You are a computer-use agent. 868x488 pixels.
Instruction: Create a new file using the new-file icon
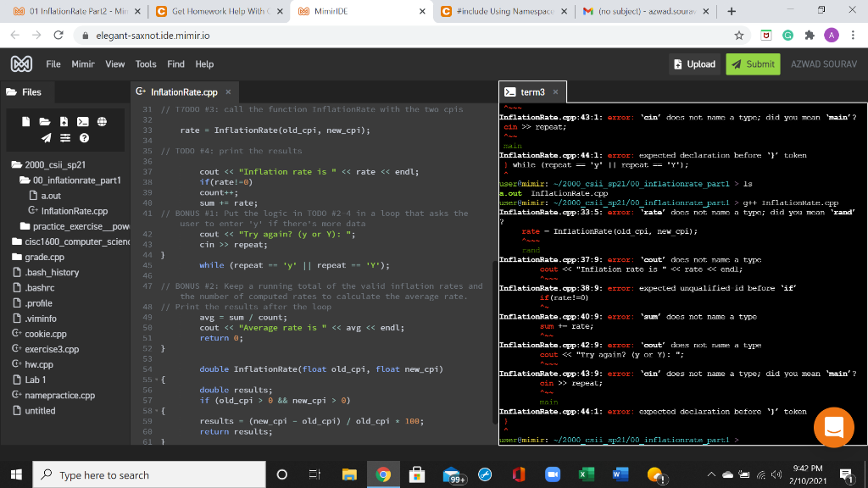[x=25, y=121]
